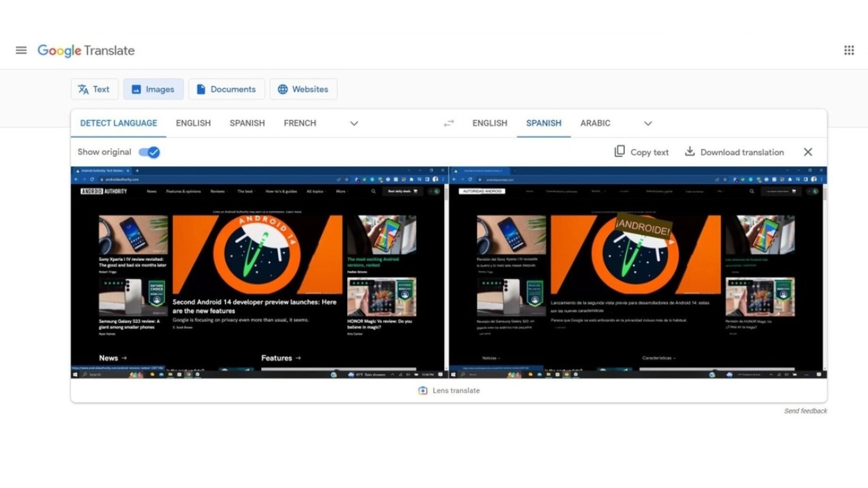Click 'Samsung Galaxy S23 review' text
Screen dimensions: 868x488
click(x=130, y=324)
